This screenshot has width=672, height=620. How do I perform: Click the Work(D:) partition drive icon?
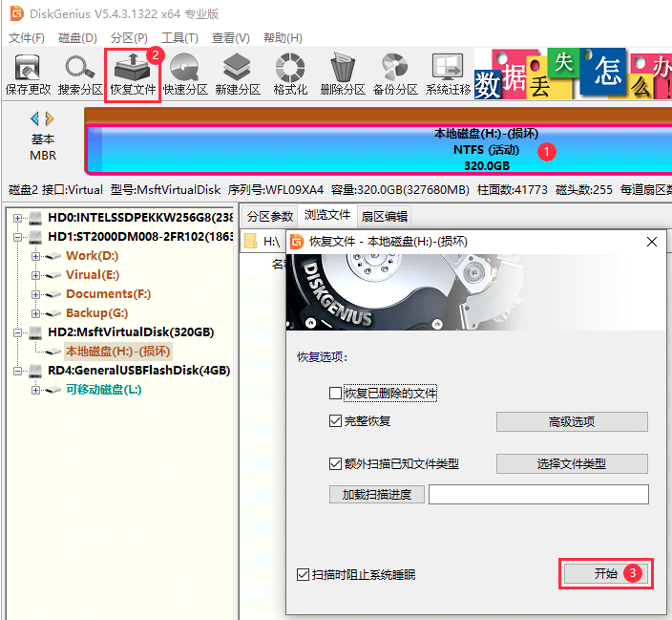tap(53, 256)
